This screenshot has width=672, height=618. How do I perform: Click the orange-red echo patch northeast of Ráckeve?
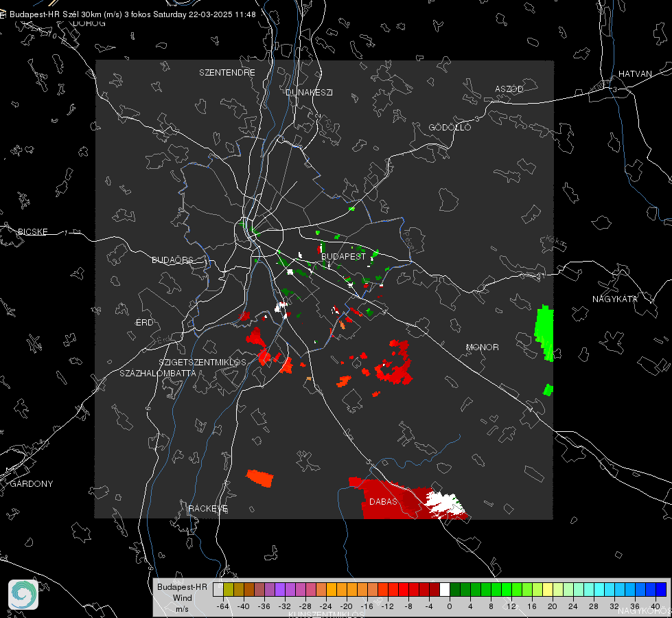(259, 479)
